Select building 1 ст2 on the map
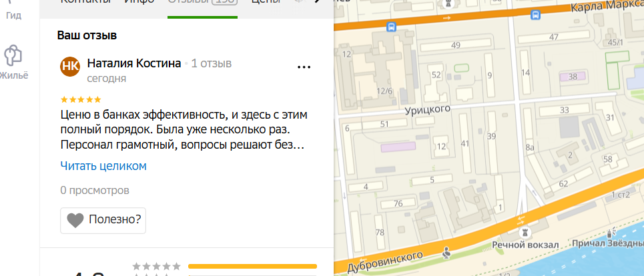Viewport: 644px width, 276px height. 620,195
